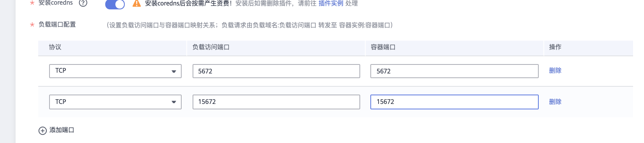This screenshot has width=644, height=143.
Task: Click the help icon beside 安装coredns
Action: tap(83, 3)
